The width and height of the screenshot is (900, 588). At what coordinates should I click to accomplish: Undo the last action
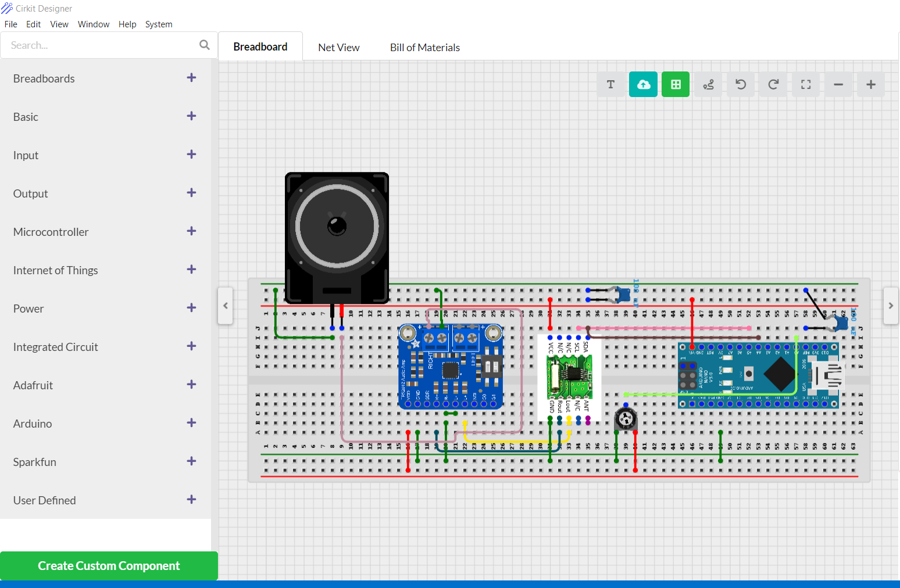pyautogui.click(x=740, y=84)
